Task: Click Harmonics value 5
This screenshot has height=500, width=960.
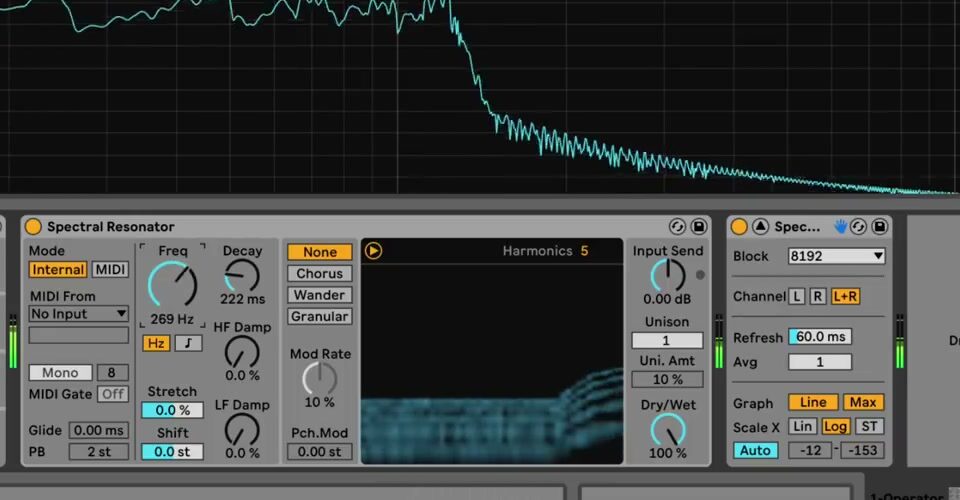Action: 585,251
